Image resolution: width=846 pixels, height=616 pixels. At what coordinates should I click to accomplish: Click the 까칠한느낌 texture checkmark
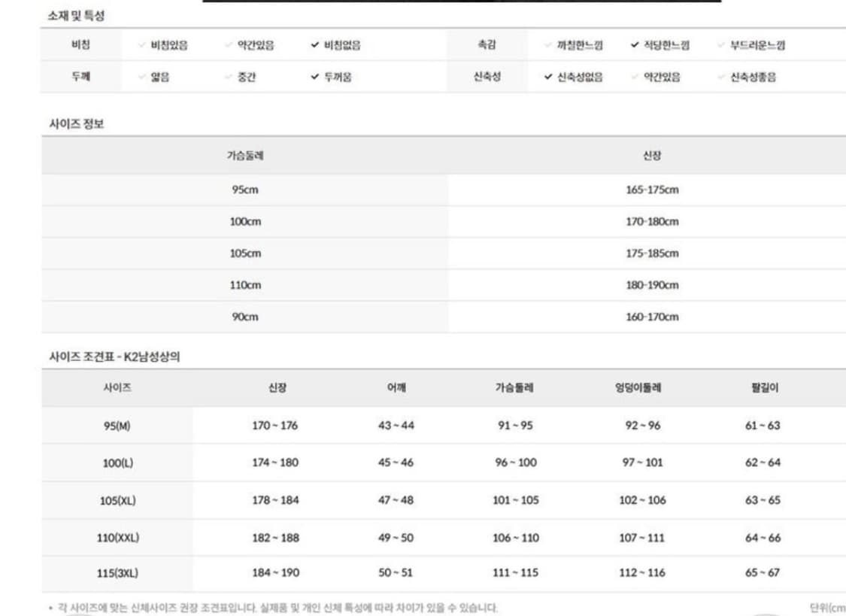[x=574, y=45]
